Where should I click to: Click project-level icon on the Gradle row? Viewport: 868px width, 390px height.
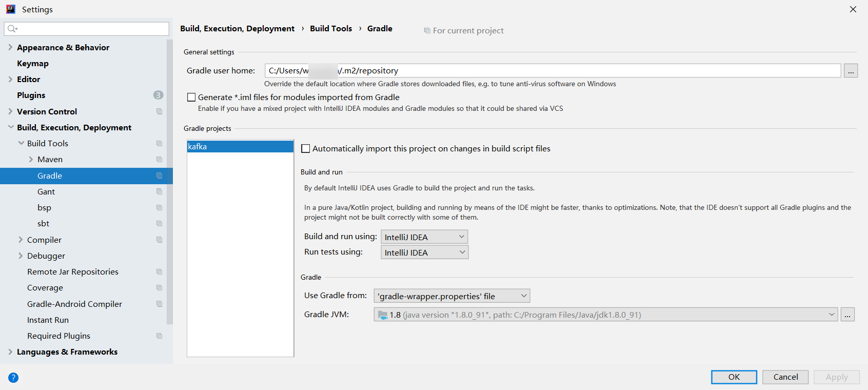[x=159, y=175]
